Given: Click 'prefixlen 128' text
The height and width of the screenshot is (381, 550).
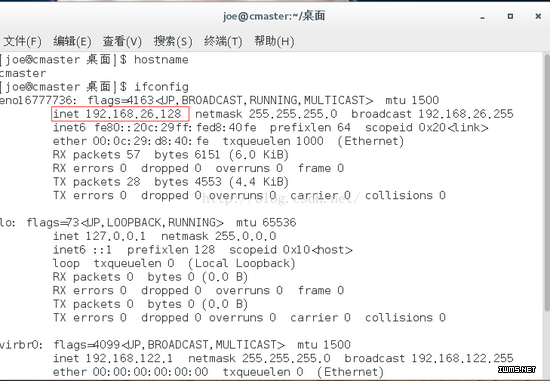Looking at the screenshot, I should pyautogui.click(x=171, y=250).
